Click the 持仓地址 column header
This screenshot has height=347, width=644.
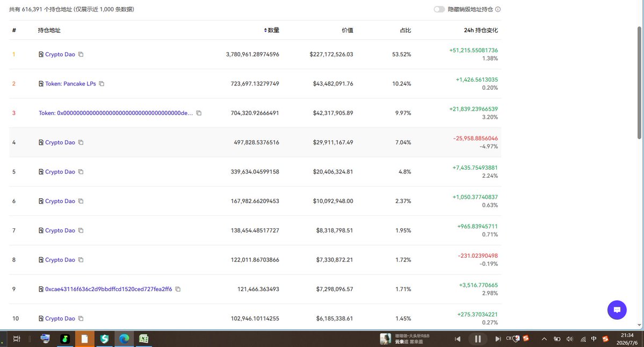[49, 30]
